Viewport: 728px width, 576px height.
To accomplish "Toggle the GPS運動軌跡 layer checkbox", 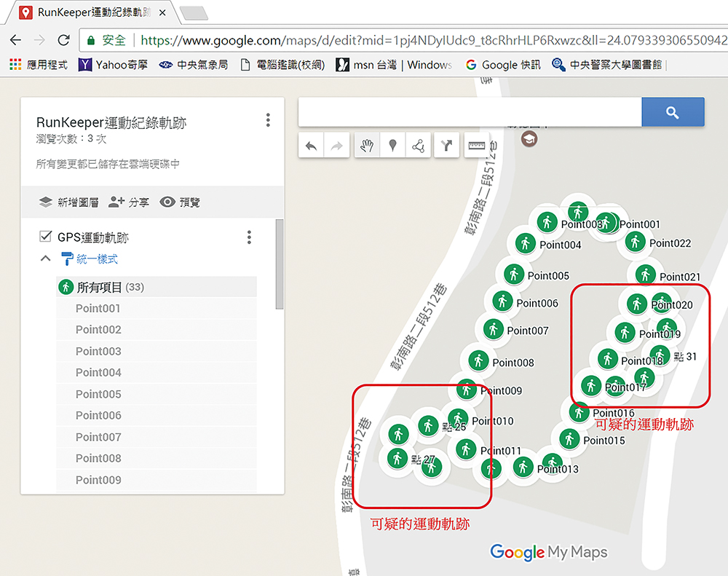I will 45,237.
